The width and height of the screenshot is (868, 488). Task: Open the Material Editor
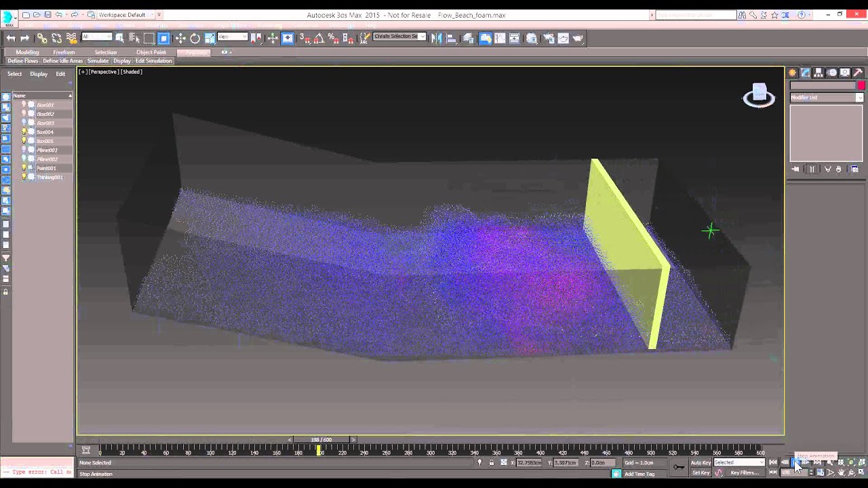click(x=532, y=39)
